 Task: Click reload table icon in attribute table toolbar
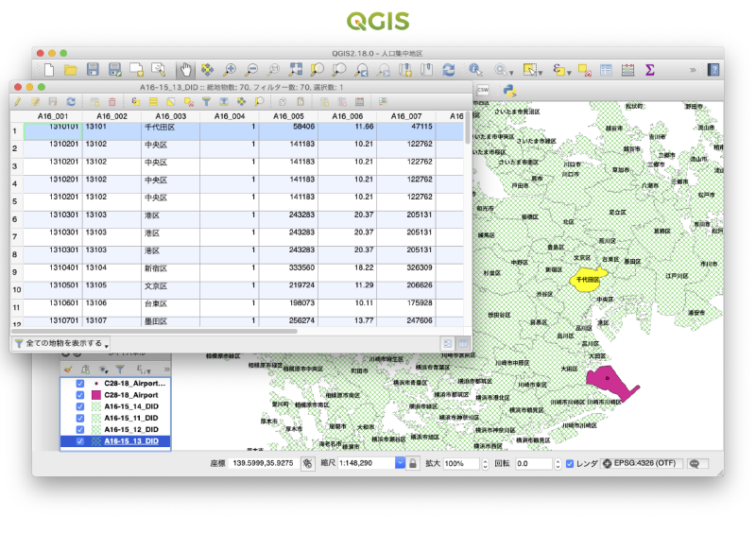[71, 102]
